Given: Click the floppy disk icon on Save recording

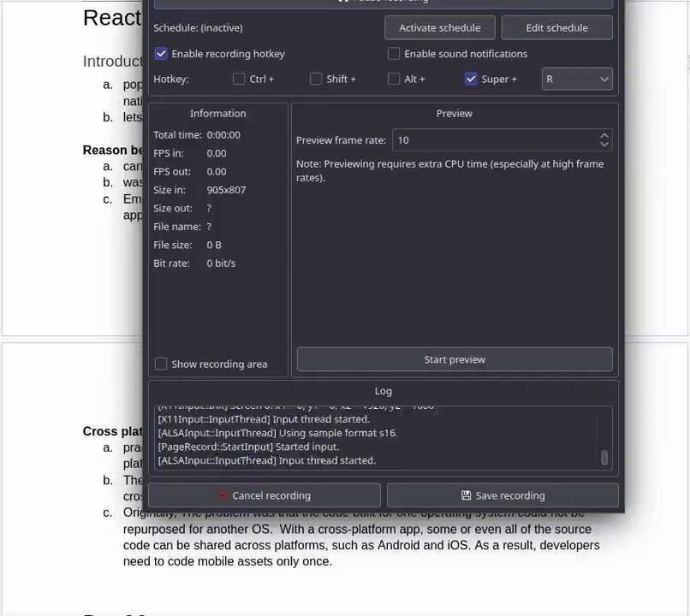Looking at the screenshot, I should point(466,495).
